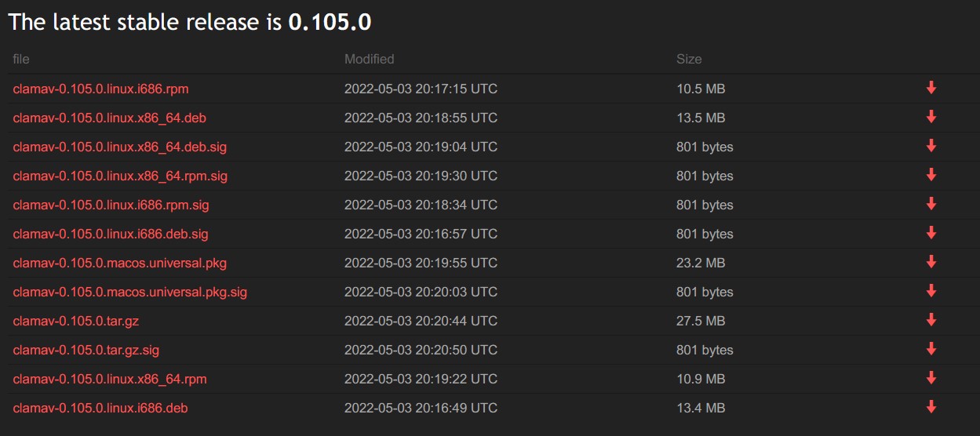Click timestamp 2022-05-03 20:19:04 UTC
Viewport: 980px width, 436px height.
[421, 147]
